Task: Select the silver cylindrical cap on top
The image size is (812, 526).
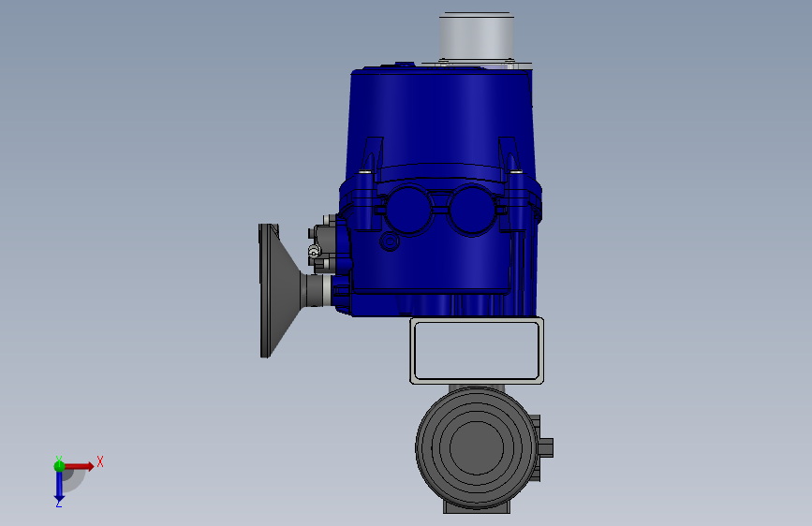Action: 477,37
